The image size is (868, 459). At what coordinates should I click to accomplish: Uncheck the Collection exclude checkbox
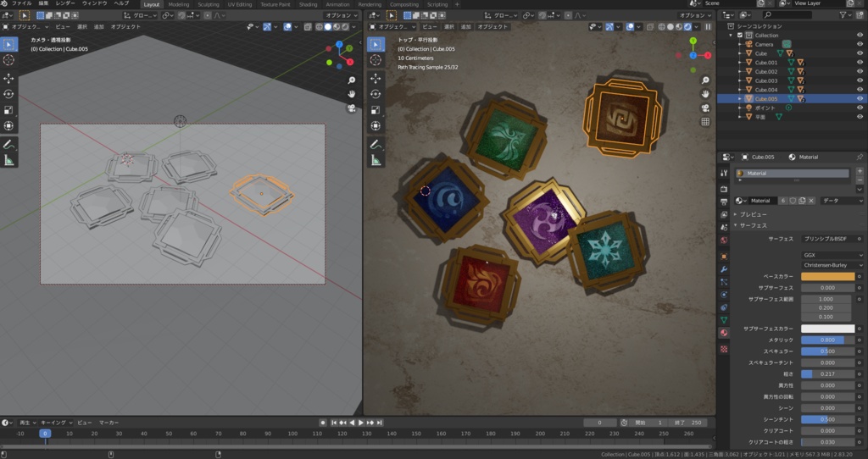coord(740,36)
